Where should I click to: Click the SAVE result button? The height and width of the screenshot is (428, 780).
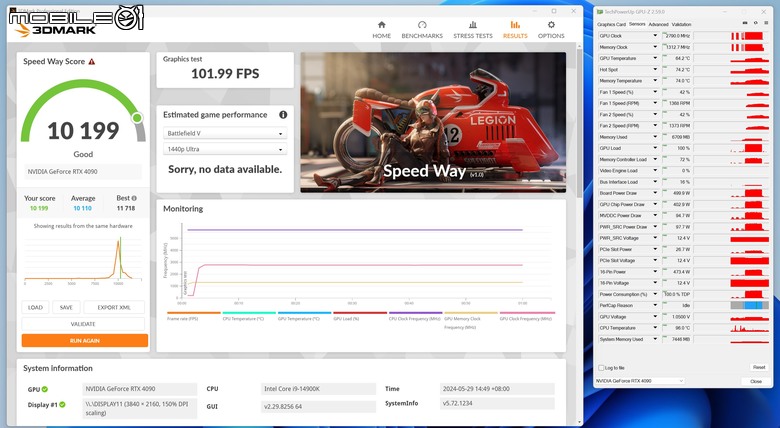coord(66,308)
